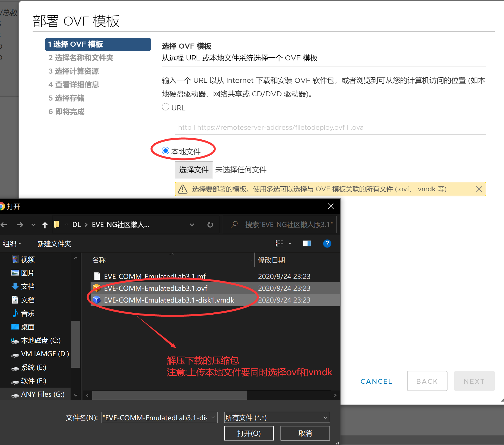Click the NEXT button in the wizard
Image resolution: width=504 pixels, height=445 pixels.
474,381
